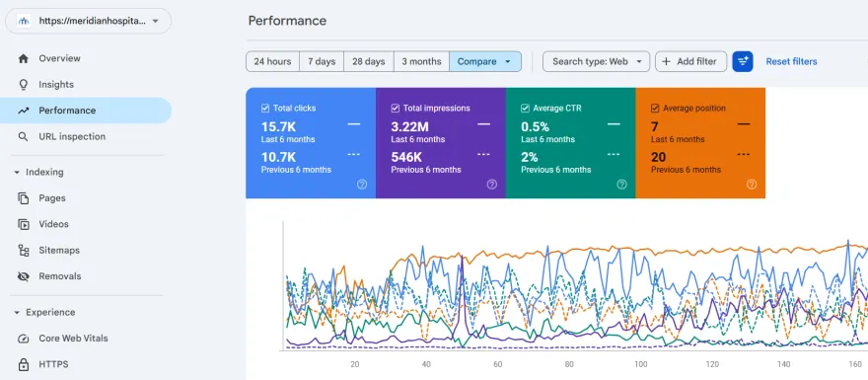
Task: Click the 2% previous CTR value
Action: pyautogui.click(x=530, y=157)
